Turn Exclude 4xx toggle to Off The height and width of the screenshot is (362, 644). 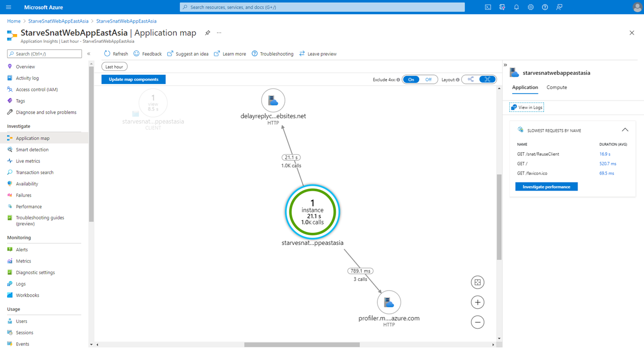pyautogui.click(x=428, y=79)
